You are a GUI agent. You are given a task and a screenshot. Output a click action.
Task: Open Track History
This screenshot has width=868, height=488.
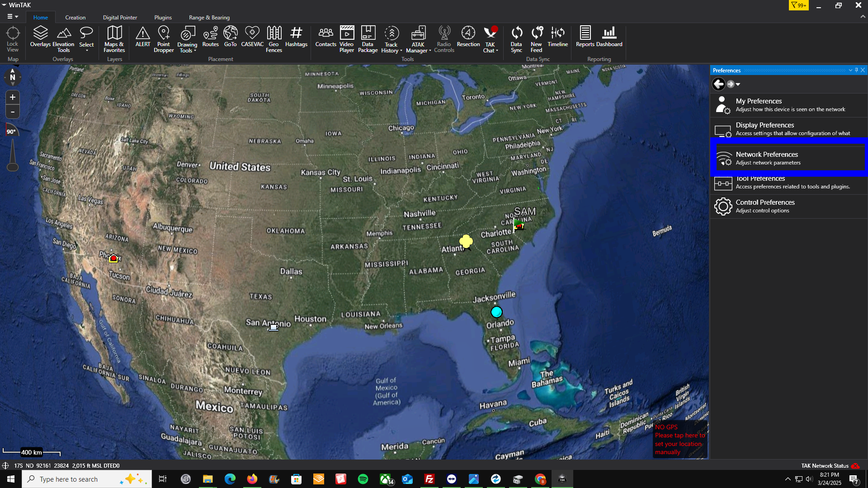pos(392,39)
